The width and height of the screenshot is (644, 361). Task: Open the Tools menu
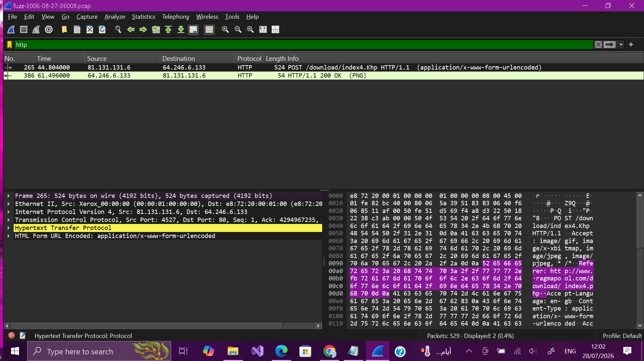[x=232, y=17]
